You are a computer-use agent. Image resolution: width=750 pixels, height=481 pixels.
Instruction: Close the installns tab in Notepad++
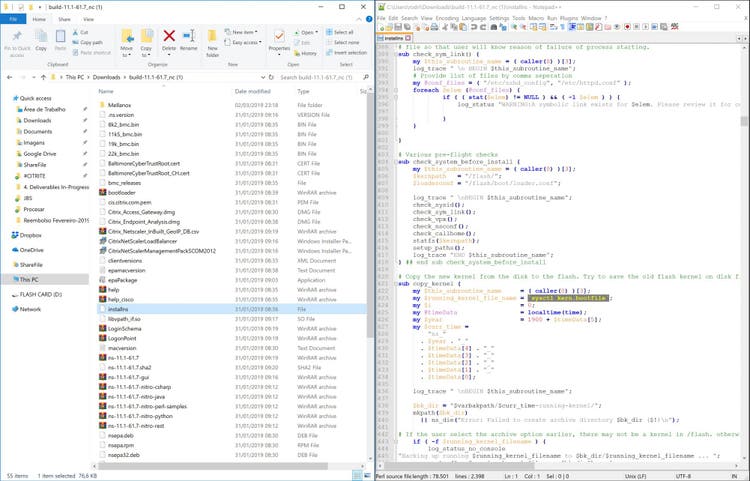[408, 38]
